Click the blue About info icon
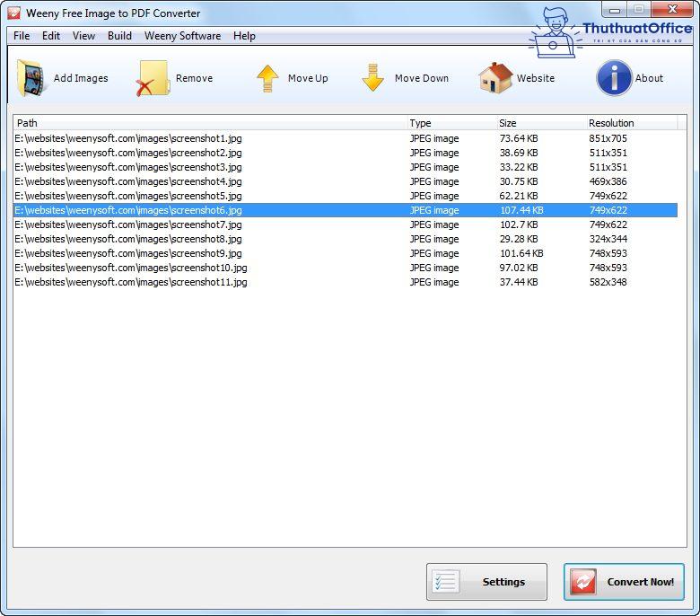This screenshot has width=700, height=616. point(614,78)
